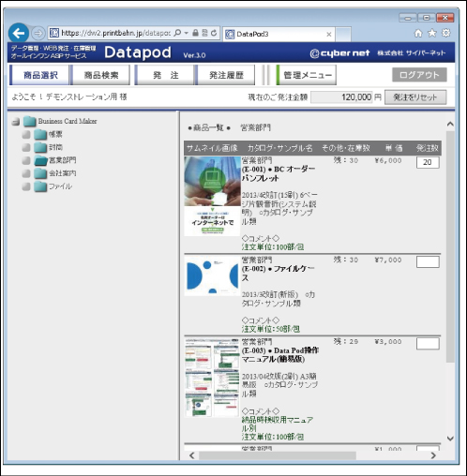The width and height of the screenshot is (467, 476).
Task: Click the 残:29 stock value
Action: (x=346, y=341)
